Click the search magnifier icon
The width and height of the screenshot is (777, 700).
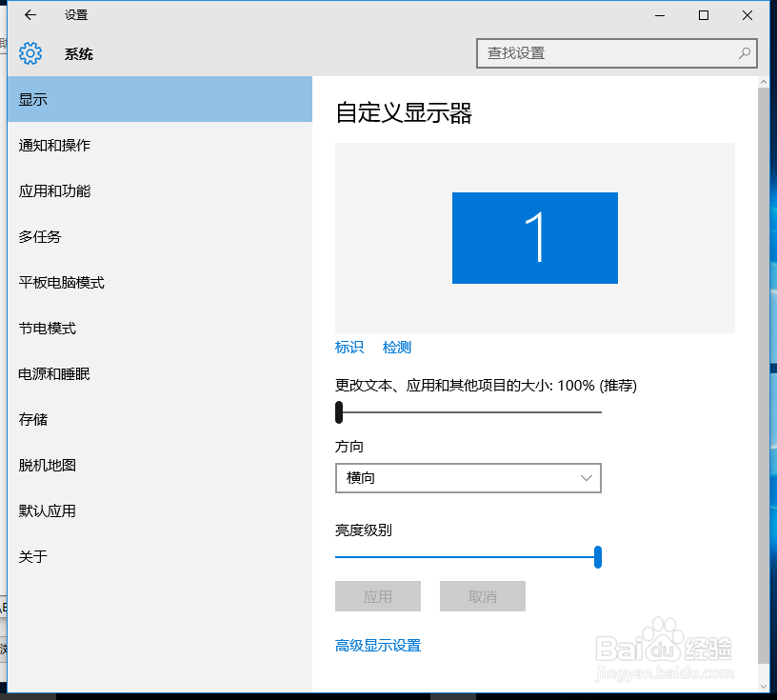tap(744, 53)
